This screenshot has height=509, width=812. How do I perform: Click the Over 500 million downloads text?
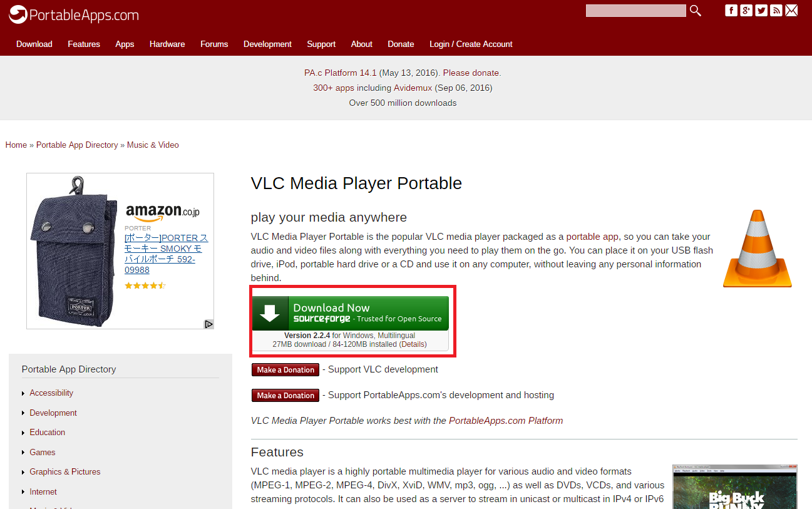403,103
